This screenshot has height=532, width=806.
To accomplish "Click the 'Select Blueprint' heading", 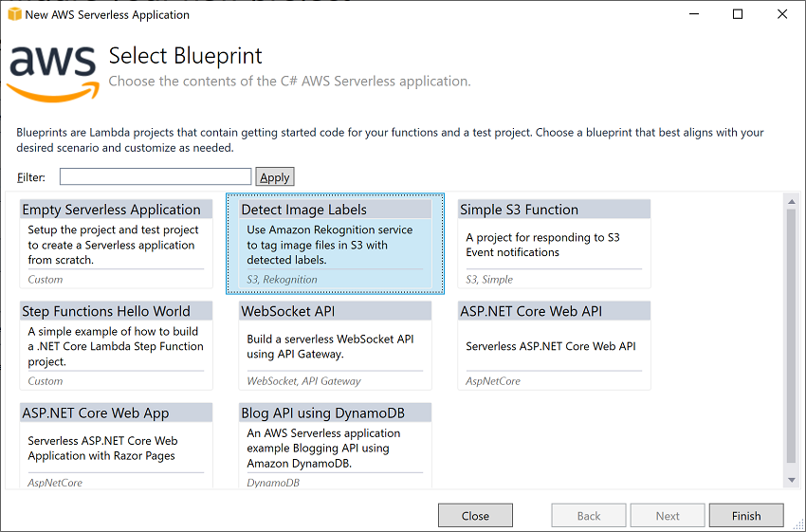I will tap(186, 56).
